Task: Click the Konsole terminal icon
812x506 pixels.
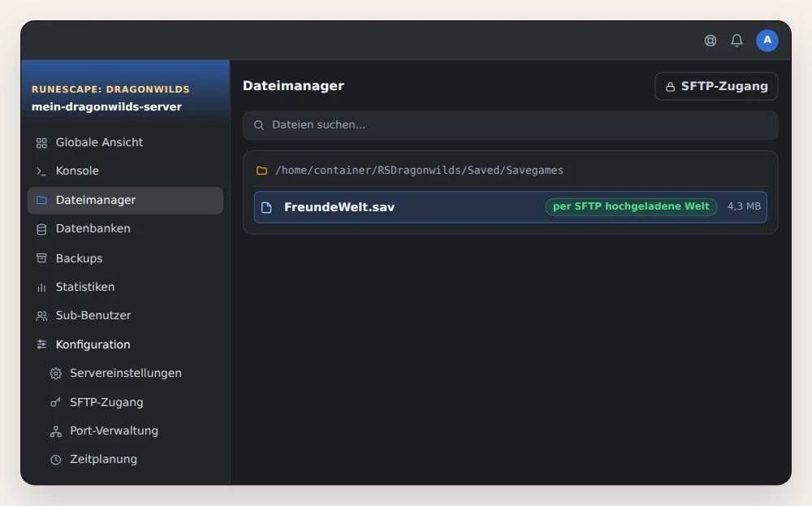Action: tap(41, 171)
